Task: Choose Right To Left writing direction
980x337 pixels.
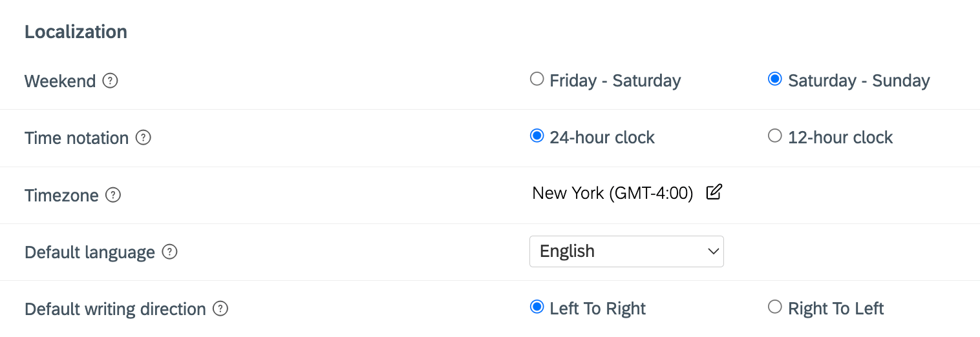Action: (x=774, y=307)
